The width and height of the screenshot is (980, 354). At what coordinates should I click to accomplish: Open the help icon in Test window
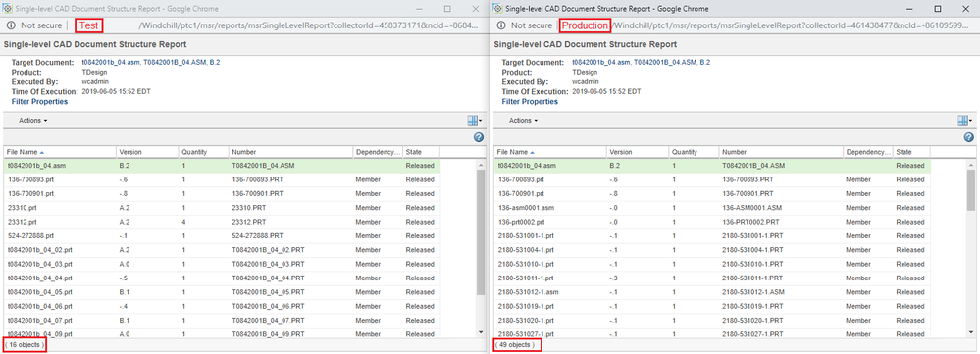479,137
